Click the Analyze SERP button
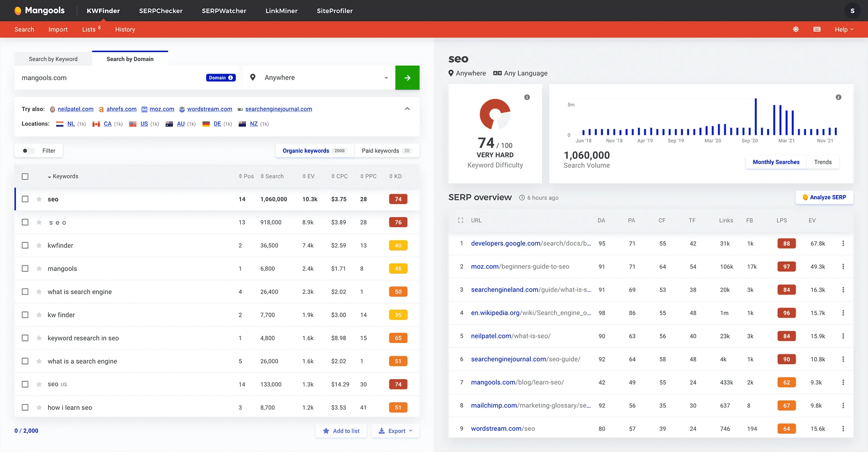The height and width of the screenshot is (452, 868). tap(824, 197)
